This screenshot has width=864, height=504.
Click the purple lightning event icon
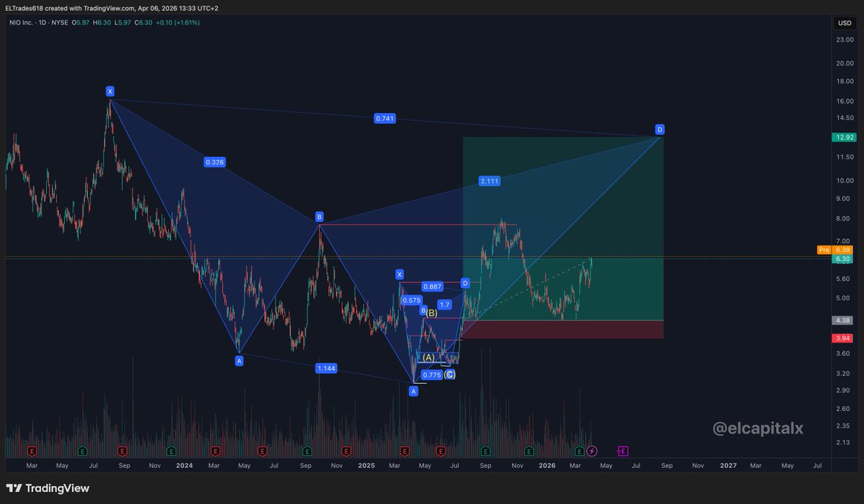(592, 451)
